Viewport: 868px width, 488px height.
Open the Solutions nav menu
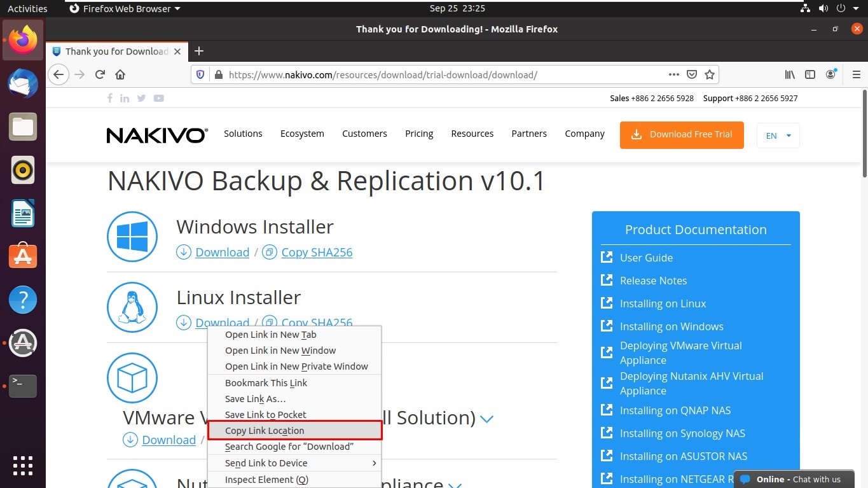pyautogui.click(x=243, y=134)
